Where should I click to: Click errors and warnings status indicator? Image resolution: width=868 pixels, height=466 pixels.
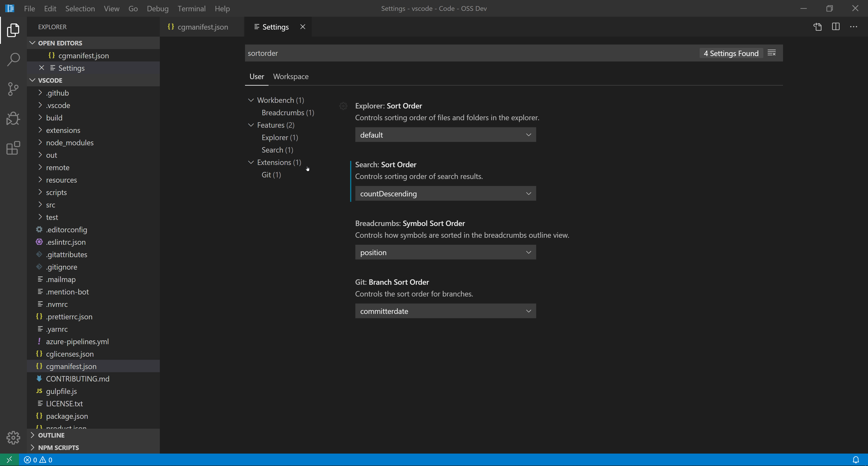(x=38, y=460)
